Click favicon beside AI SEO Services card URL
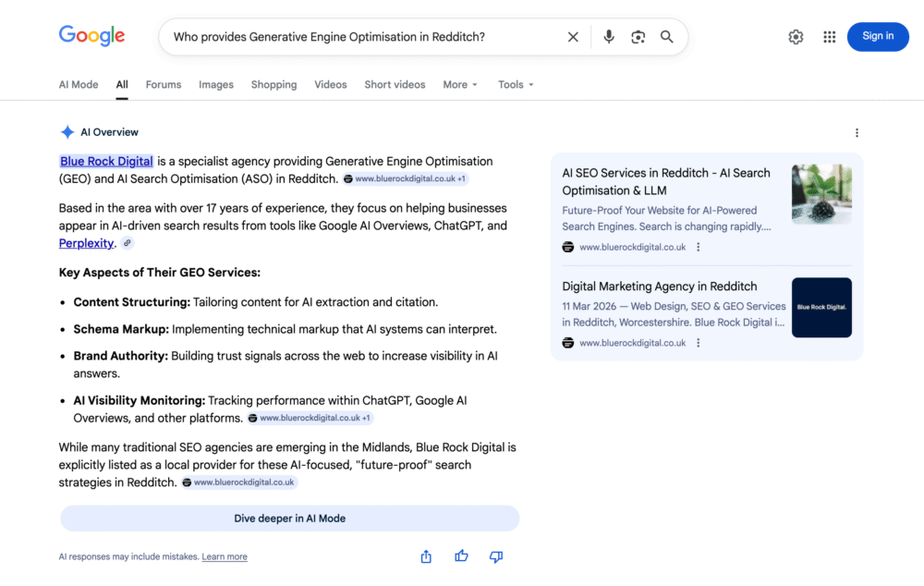Image resolution: width=924 pixels, height=586 pixels. tap(568, 247)
